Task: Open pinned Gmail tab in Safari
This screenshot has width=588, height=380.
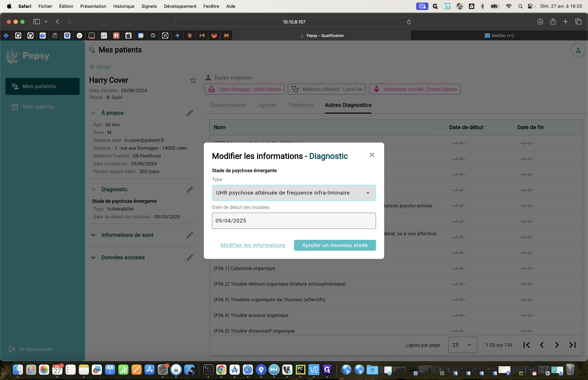Action: (x=202, y=36)
